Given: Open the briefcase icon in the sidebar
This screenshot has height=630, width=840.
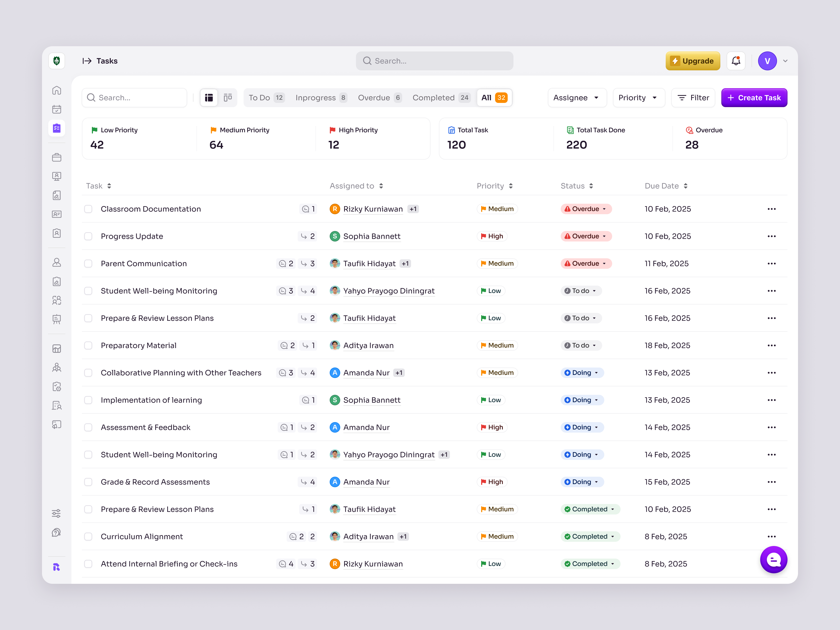Looking at the screenshot, I should [57, 157].
